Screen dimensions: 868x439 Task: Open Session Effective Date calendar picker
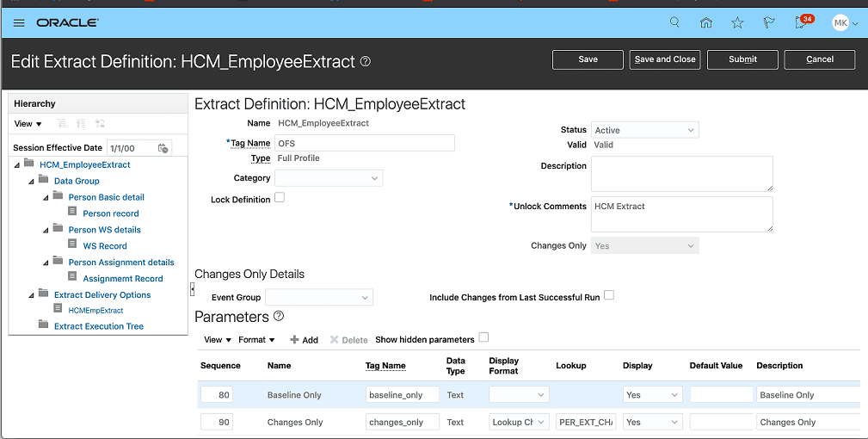tap(163, 148)
